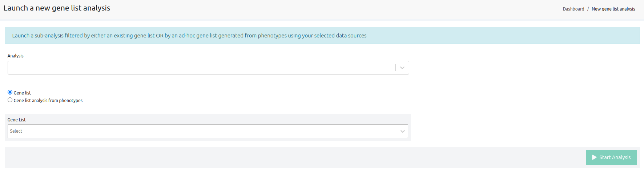644x173 pixels.
Task: Click the 'Analysis' field label
Action: pos(15,56)
